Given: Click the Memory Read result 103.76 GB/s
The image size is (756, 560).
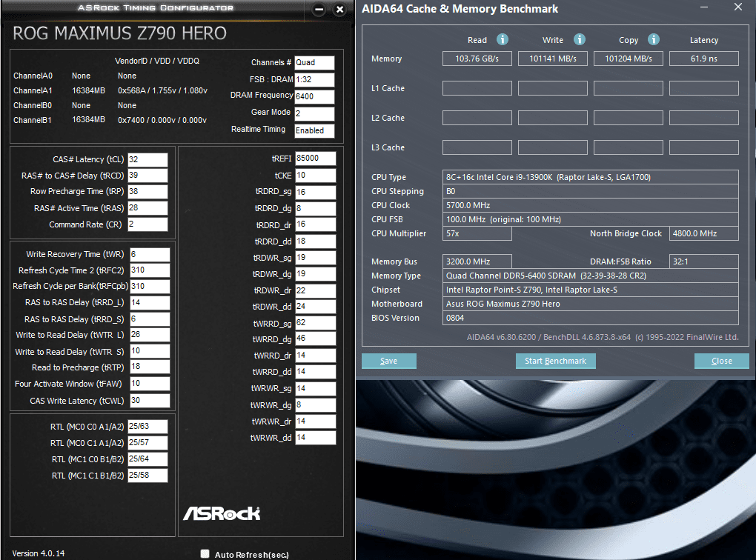Looking at the screenshot, I should 477,59.
